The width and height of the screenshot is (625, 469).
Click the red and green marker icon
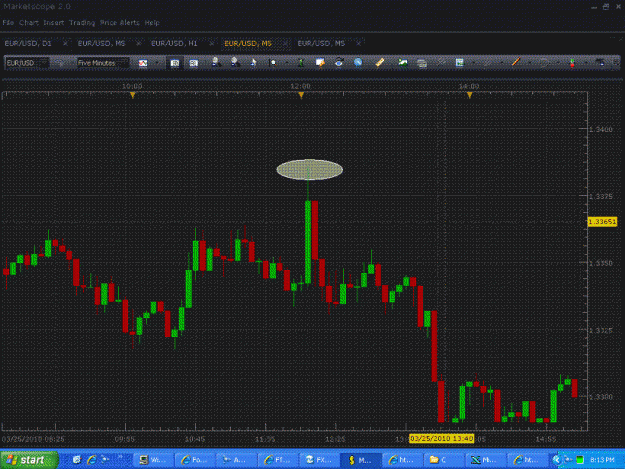tap(572, 63)
